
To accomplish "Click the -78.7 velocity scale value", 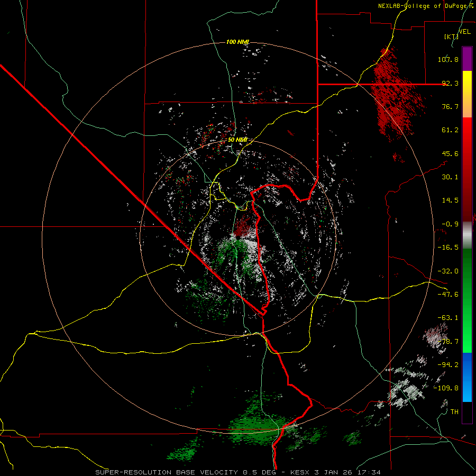I will pyautogui.click(x=448, y=342).
